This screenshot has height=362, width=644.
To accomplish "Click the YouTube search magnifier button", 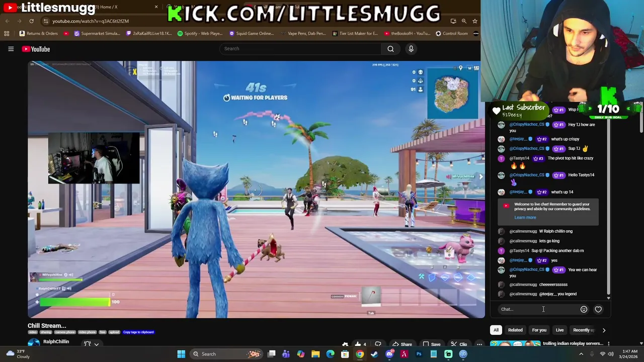I will [390, 49].
